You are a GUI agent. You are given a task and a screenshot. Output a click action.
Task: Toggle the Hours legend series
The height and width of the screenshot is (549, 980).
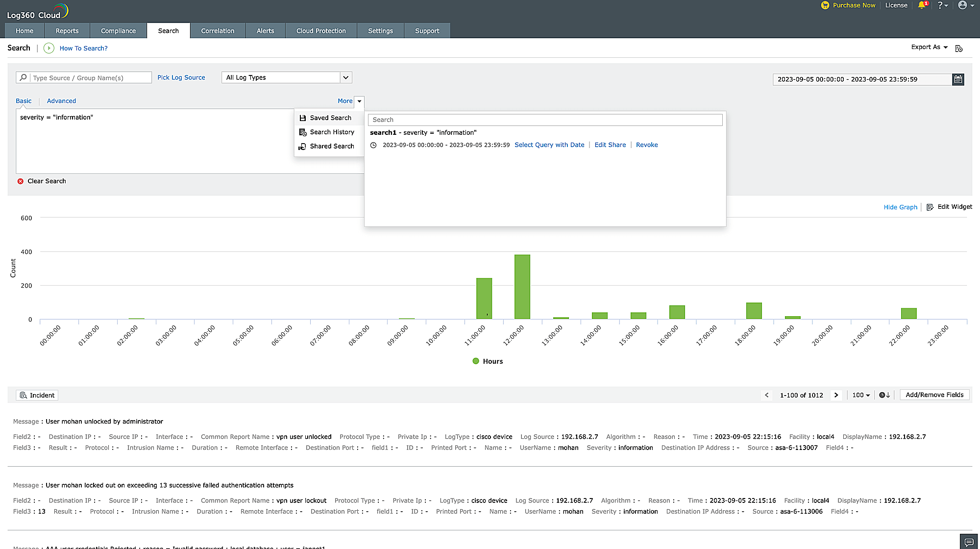(x=488, y=361)
